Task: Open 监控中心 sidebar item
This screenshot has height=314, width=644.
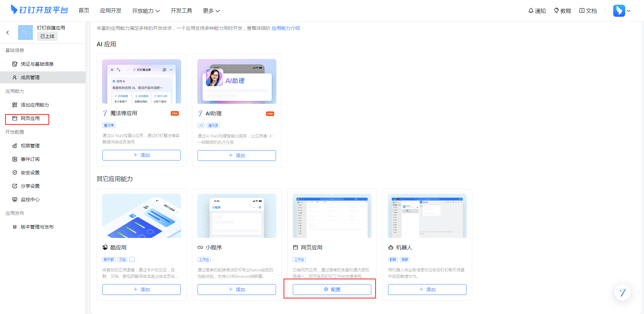Action: [x=43, y=199]
